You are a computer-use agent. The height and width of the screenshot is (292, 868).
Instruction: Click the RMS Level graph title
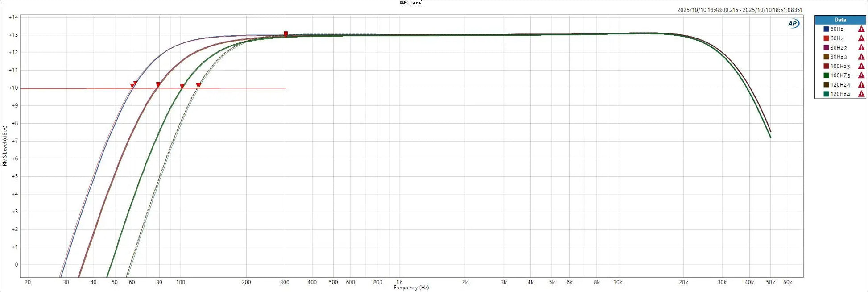click(411, 3)
